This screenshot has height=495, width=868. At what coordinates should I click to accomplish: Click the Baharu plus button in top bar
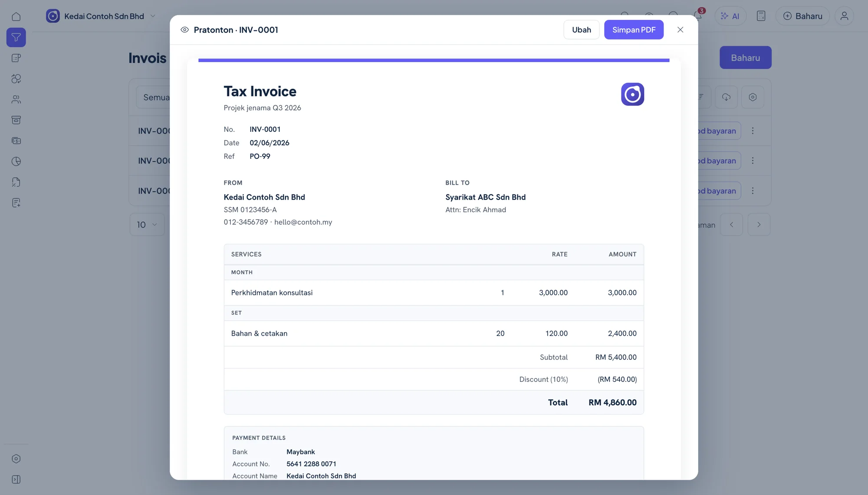802,16
